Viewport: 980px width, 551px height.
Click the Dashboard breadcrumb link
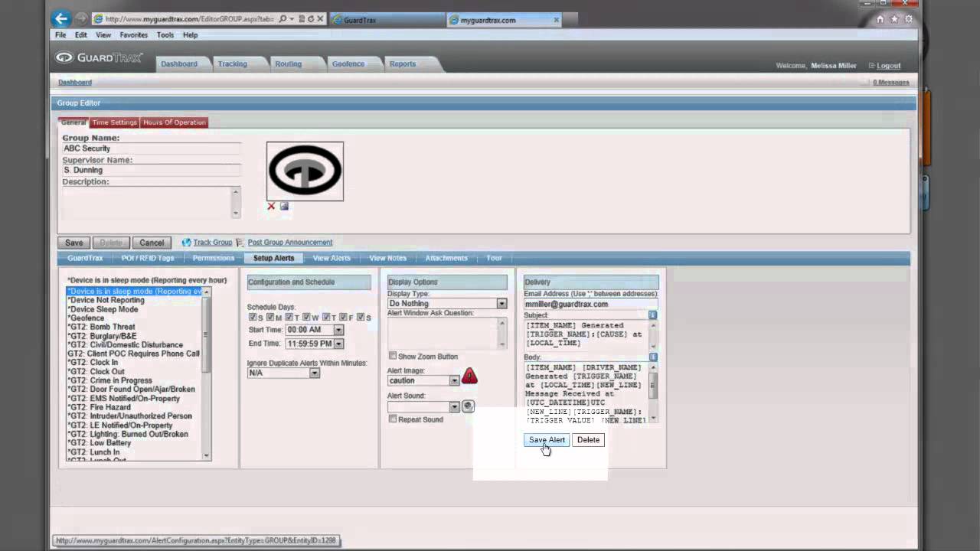(75, 82)
